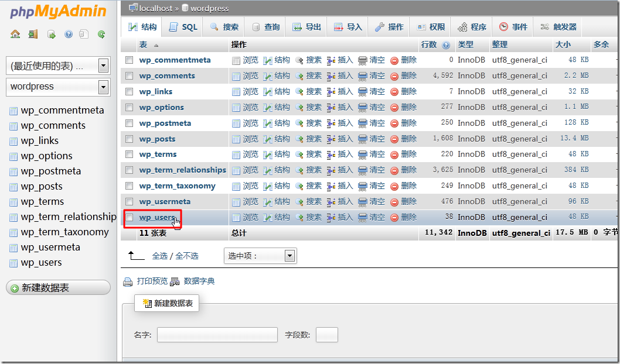Click Search icon for wp_usermeta row
Image resolution: width=620 pixels, height=364 pixels.
coord(299,202)
